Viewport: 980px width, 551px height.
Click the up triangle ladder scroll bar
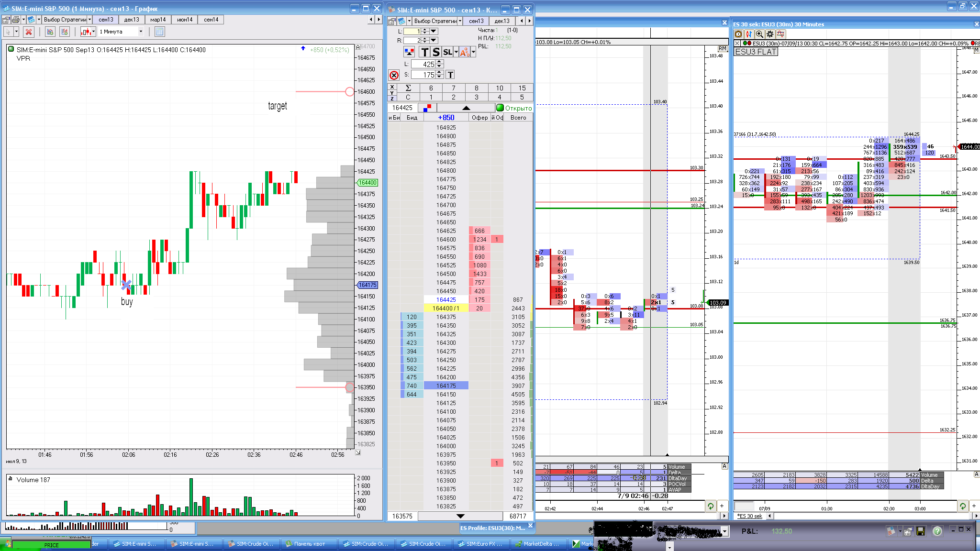pyautogui.click(x=466, y=108)
